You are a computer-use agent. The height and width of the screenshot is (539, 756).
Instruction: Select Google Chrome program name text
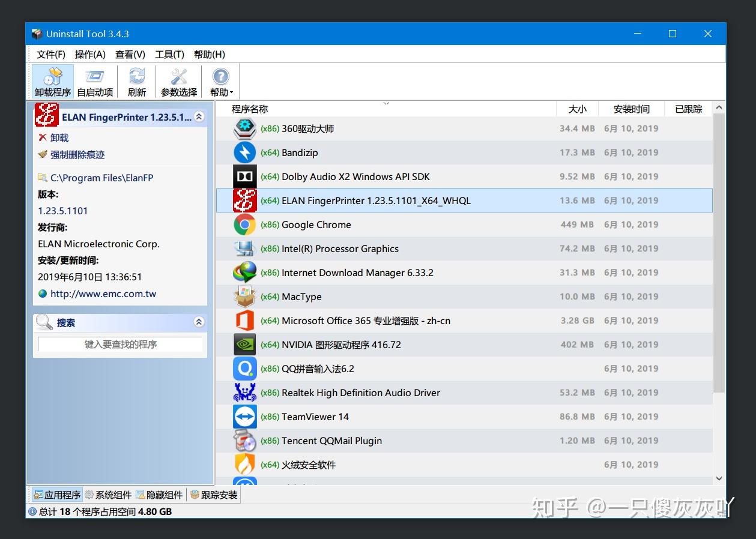coord(316,224)
